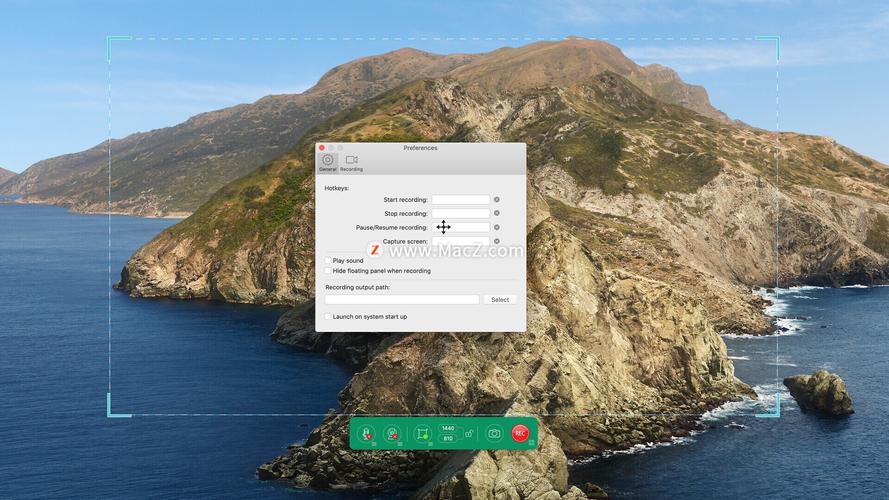Select the capture region tool icon

coord(422,433)
